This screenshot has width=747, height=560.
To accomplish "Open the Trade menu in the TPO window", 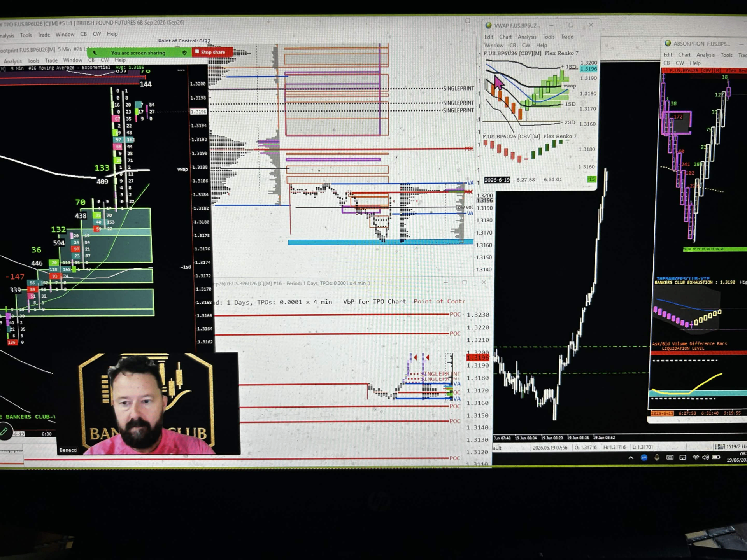I will [x=44, y=35].
